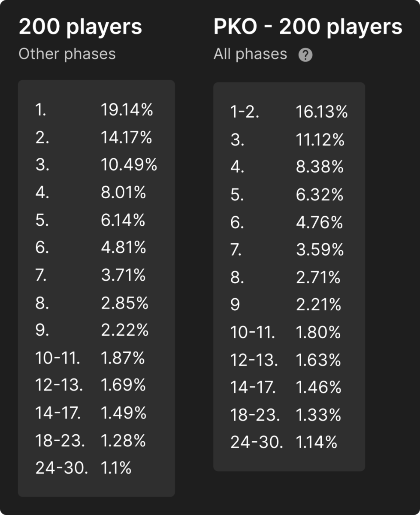
Task: Select the 19.14% first place payout
Action: [127, 110]
